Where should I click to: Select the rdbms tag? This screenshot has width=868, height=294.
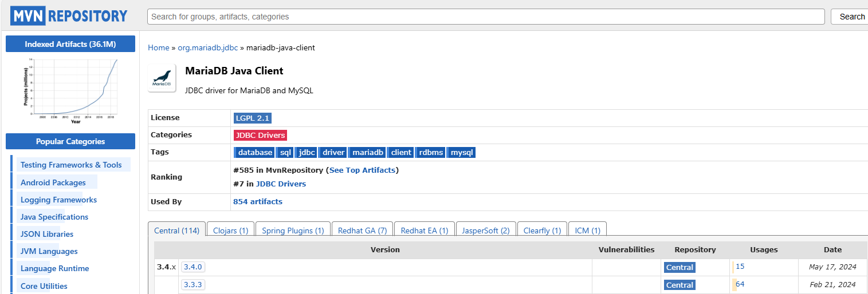tap(430, 152)
